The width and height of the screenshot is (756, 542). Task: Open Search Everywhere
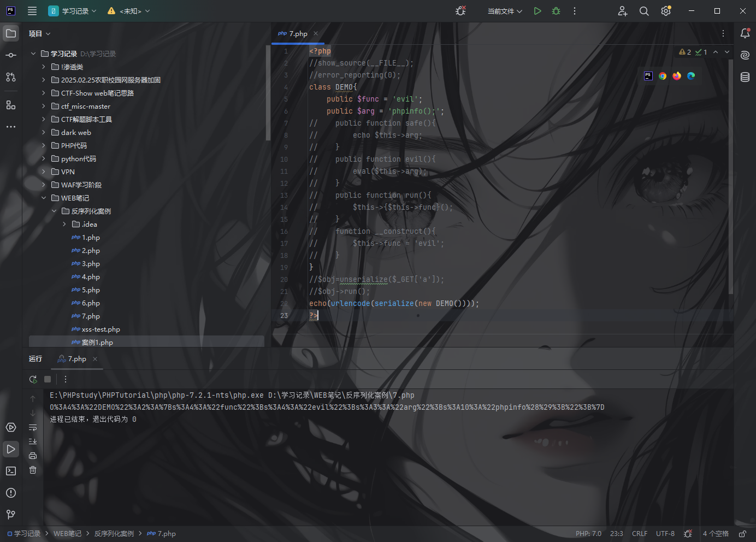(644, 11)
